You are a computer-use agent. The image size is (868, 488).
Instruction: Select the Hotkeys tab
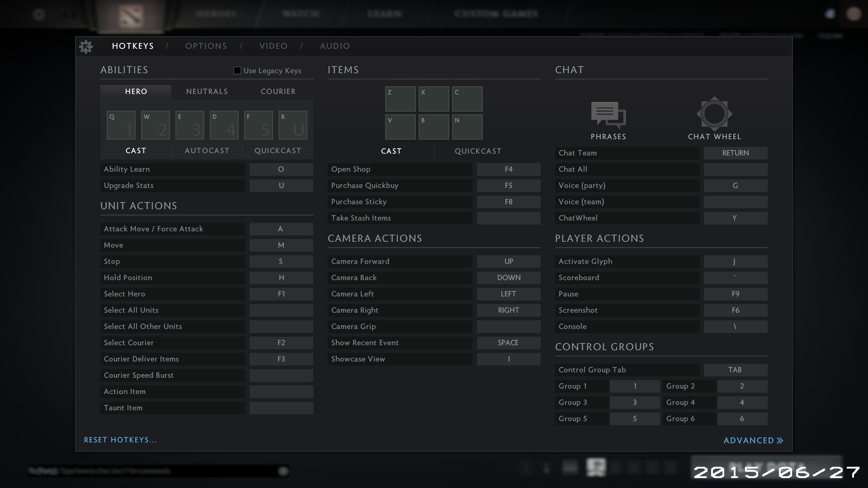[x=133, y=46]
